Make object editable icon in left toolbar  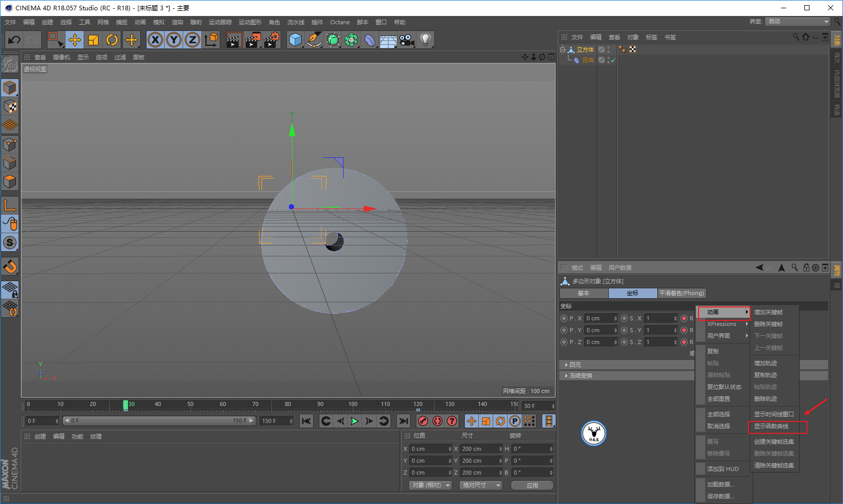point(9,64)
